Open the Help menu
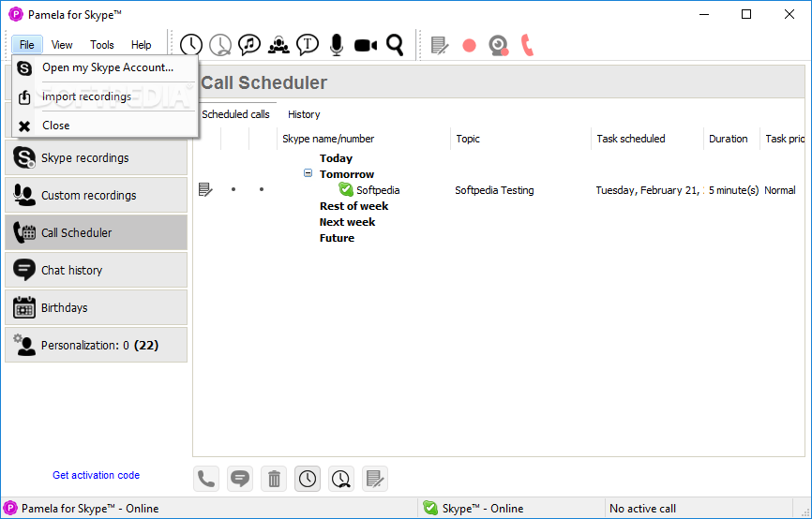The height and width of the screenshot is (519, 812). [x=141, y=45]
